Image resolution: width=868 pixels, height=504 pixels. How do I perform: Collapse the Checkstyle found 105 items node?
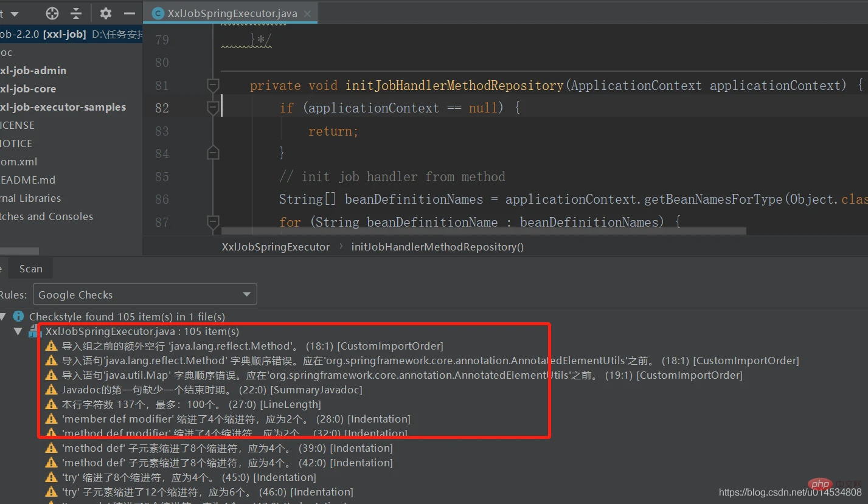pos(4,317)
